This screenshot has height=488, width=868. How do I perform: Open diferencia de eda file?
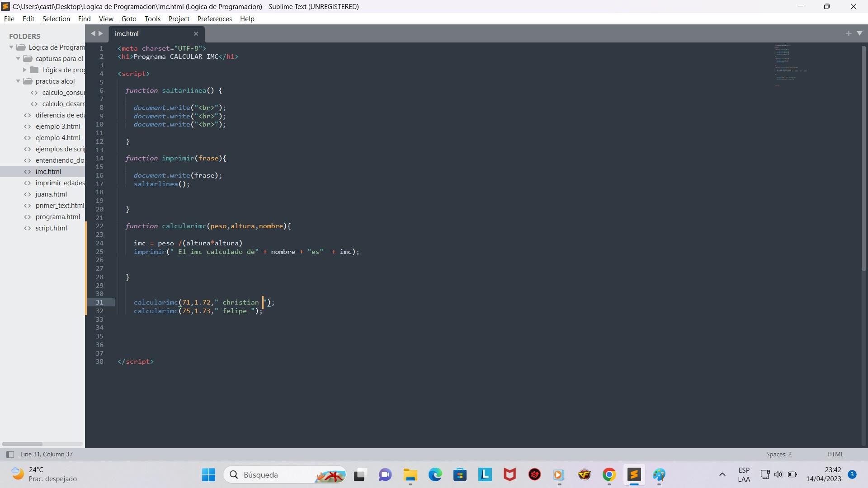point(54,115)
